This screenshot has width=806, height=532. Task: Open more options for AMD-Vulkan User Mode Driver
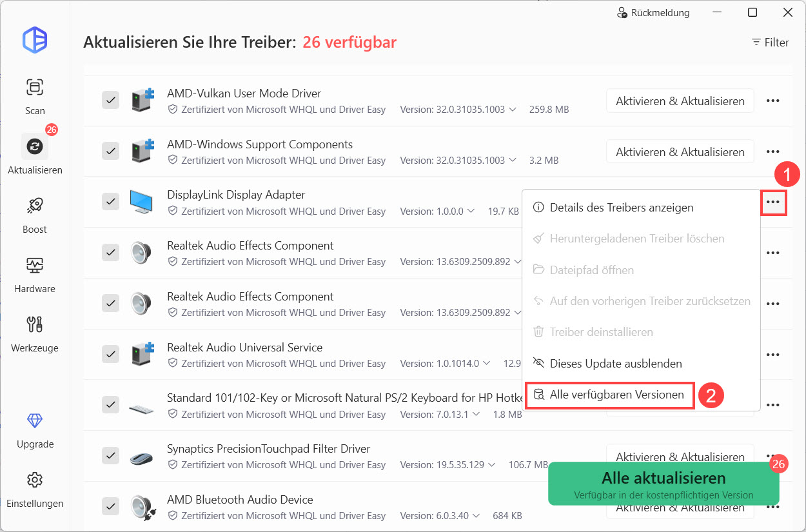(x=773, y=101)
